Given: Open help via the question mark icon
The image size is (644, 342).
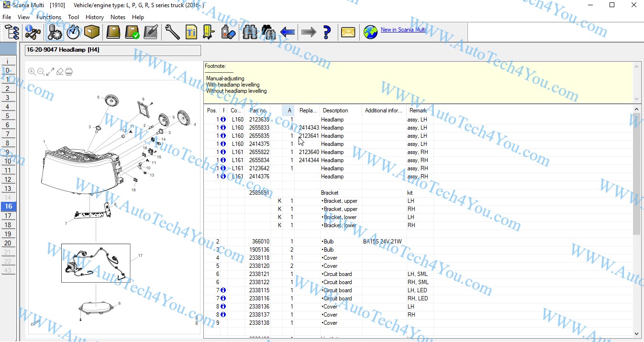Looking at the screenshot, I should 327,33.
